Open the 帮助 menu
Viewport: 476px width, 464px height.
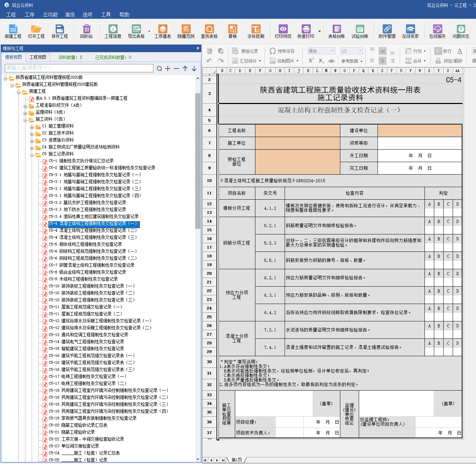[124, 15]
